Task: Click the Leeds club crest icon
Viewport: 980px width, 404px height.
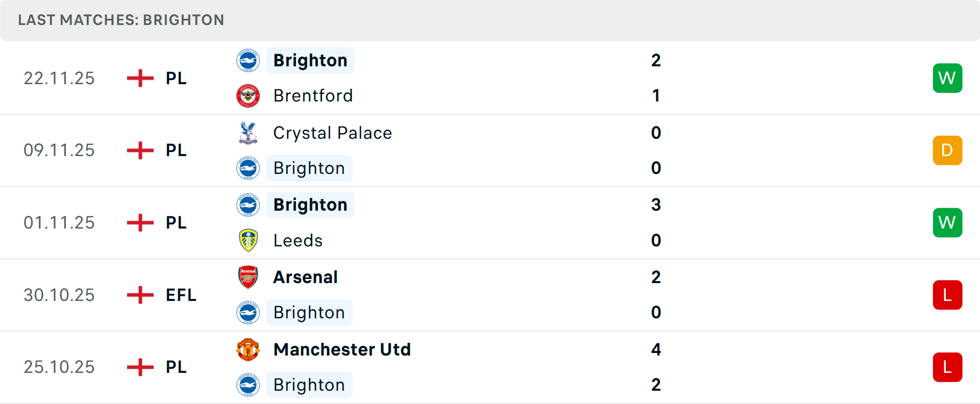Action: pos(248,240)
